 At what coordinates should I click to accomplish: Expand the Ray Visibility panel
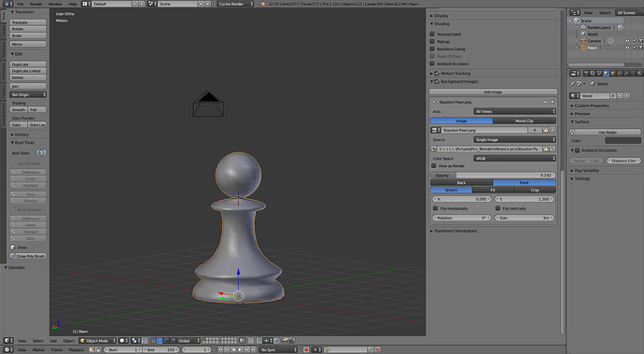(585, 170)
